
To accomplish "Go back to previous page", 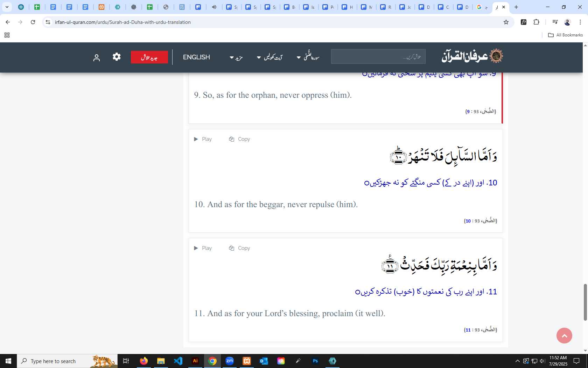I will click(x=8, y=22).
